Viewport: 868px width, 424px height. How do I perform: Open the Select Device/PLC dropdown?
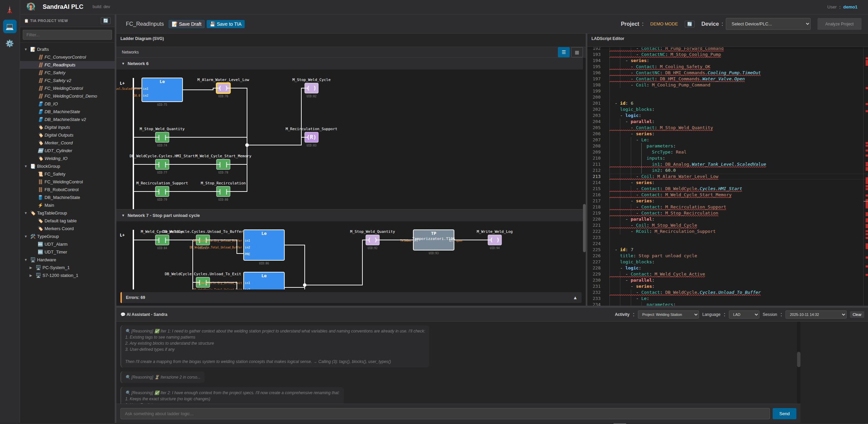(x=768, y=24)
